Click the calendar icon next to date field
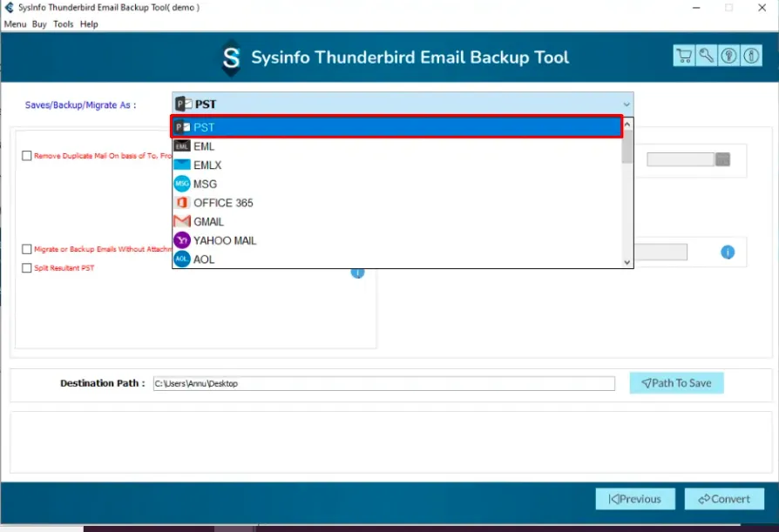The image size is (779, 532). 722,159
